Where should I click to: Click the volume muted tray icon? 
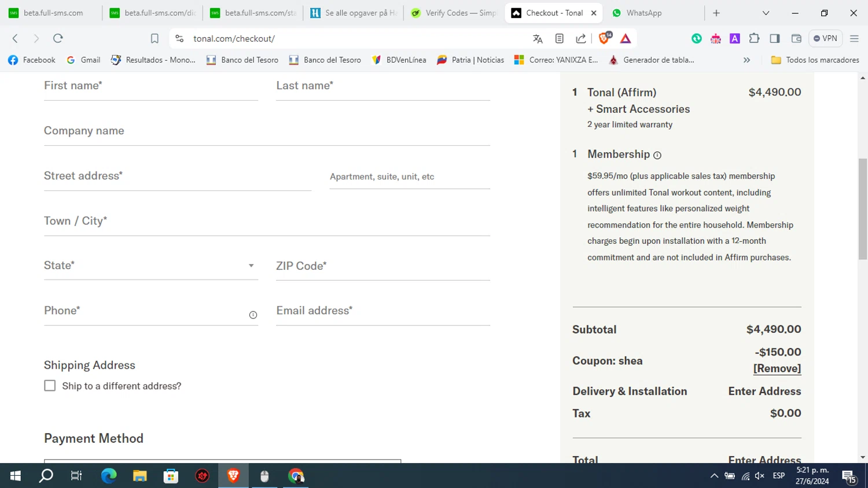pyautogui.click(x=760, y=476)
